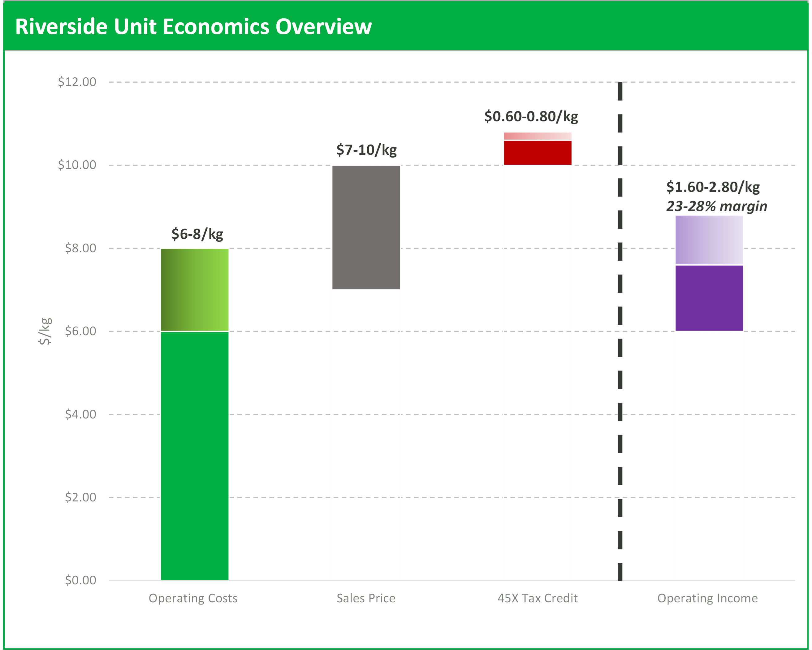Click the Operating Costs axis label

pyautogui.click(x=193, y=598)
